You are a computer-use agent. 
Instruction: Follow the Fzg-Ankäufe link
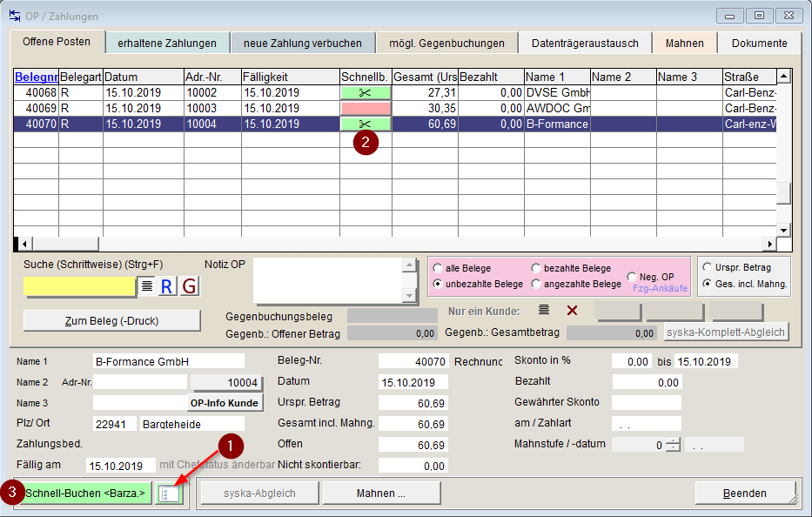[x=661, y=289]
